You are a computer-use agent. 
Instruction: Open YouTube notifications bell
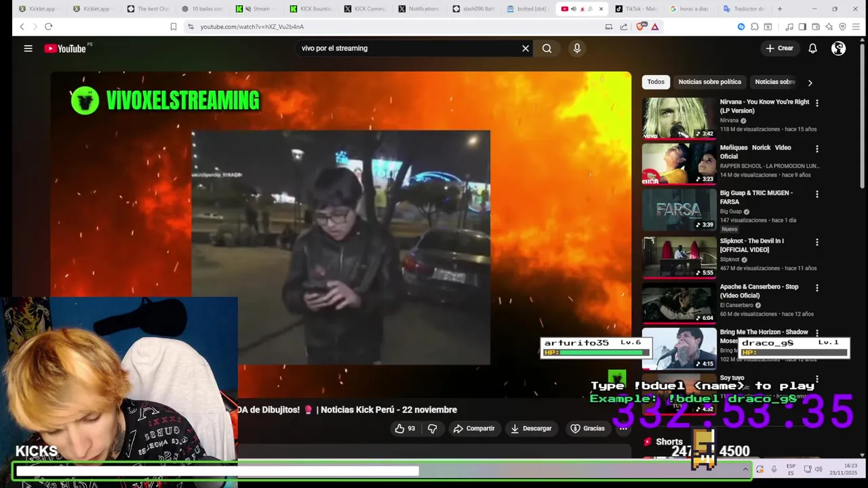[x=812, y=48]
